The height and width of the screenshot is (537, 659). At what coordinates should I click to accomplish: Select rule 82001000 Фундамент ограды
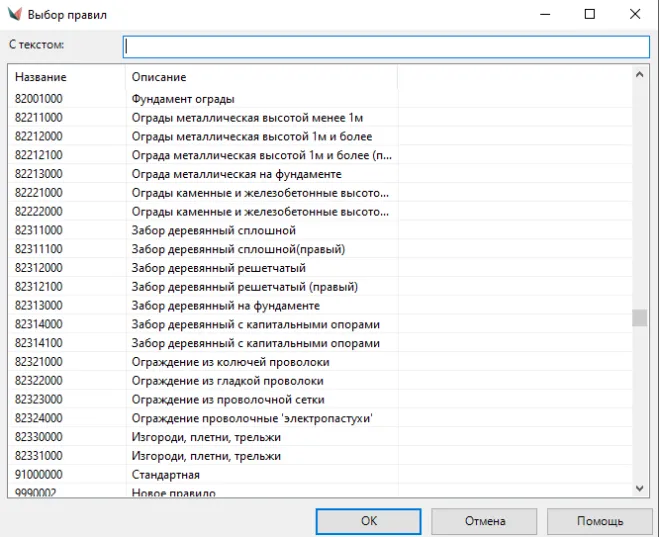tap(183, 99)
